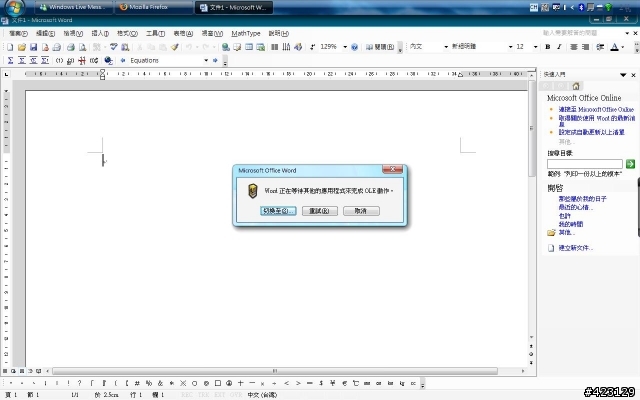Switch to Windows Live Messenger in the taskbar
This screenshot has width=640, height=400.
(x=73, y=7)
